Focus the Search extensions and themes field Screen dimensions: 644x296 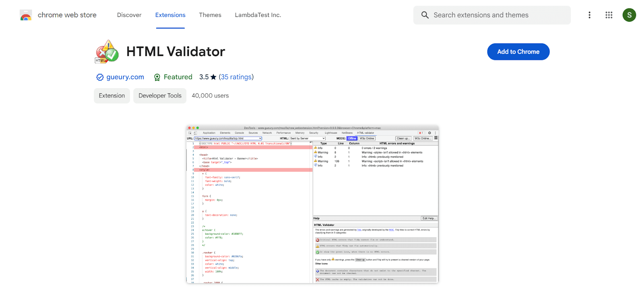pyautogui.click(x=492, y=15)
